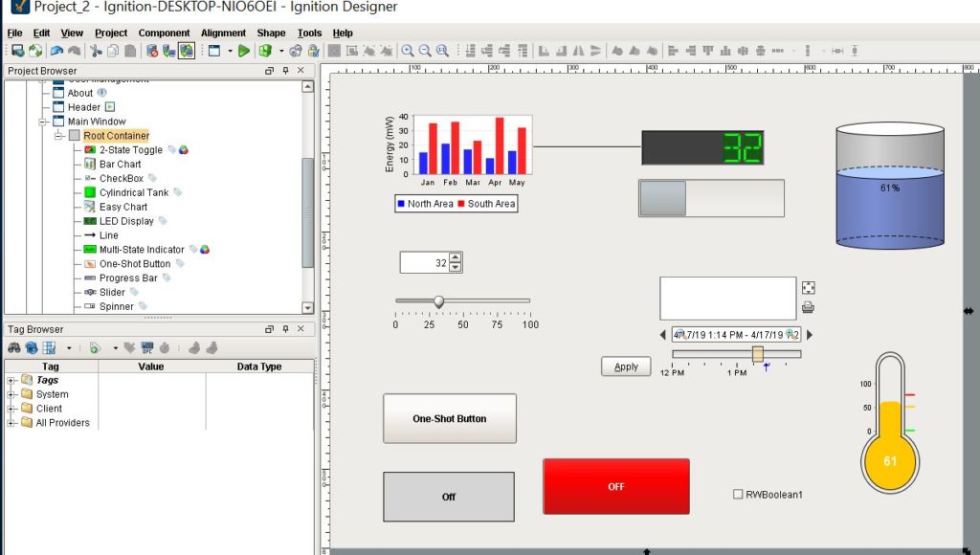980x555 pixels.
Task: Click the Save toolbar icon
Action: pos(16,51)
